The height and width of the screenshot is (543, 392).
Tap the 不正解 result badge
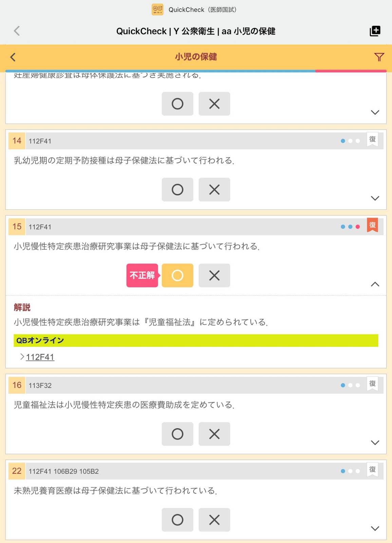(142, 275)
